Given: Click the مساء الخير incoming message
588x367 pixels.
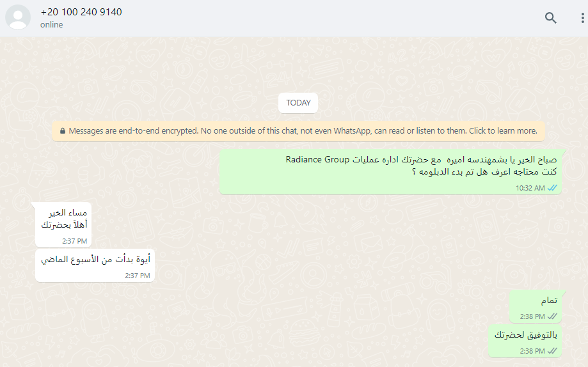Looking at the screenshot, I should pyautogui.click(x=63, y=224).
